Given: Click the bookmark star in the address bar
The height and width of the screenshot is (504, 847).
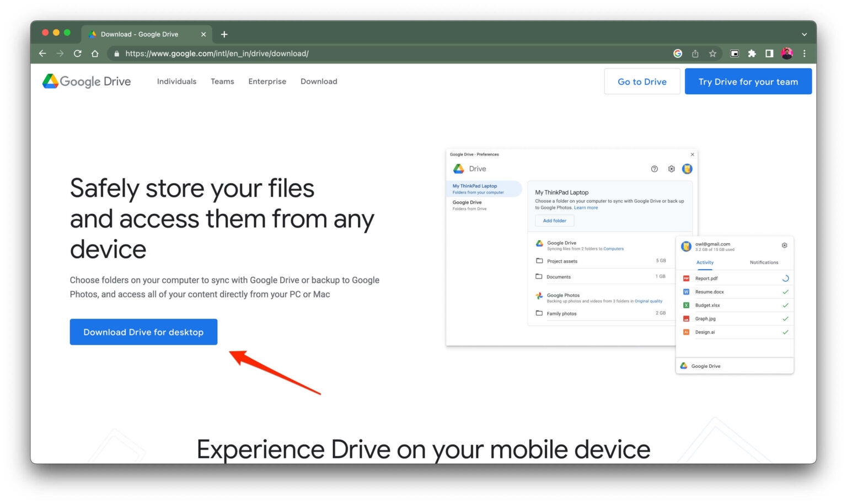Looking at the screenshot, I should [x=713, y=53].
